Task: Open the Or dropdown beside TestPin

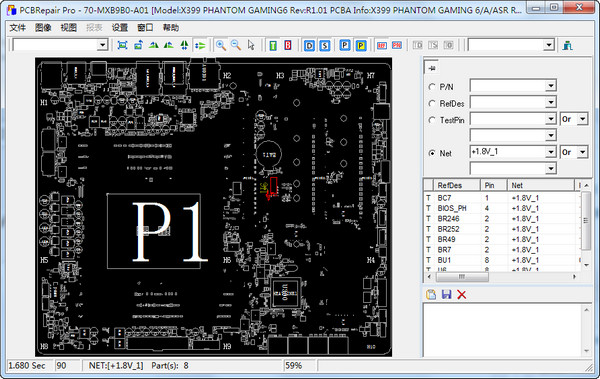Action: coord(582,119)
